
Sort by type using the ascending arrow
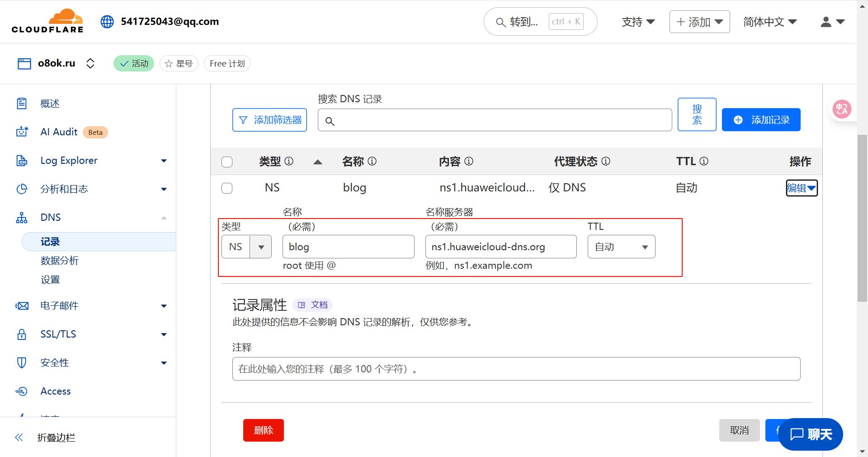(x=318, y=162)
